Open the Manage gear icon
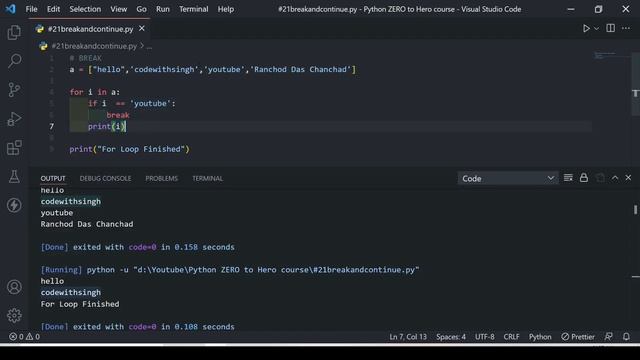This screenshot has width=640, height=360. coord(14,315)
